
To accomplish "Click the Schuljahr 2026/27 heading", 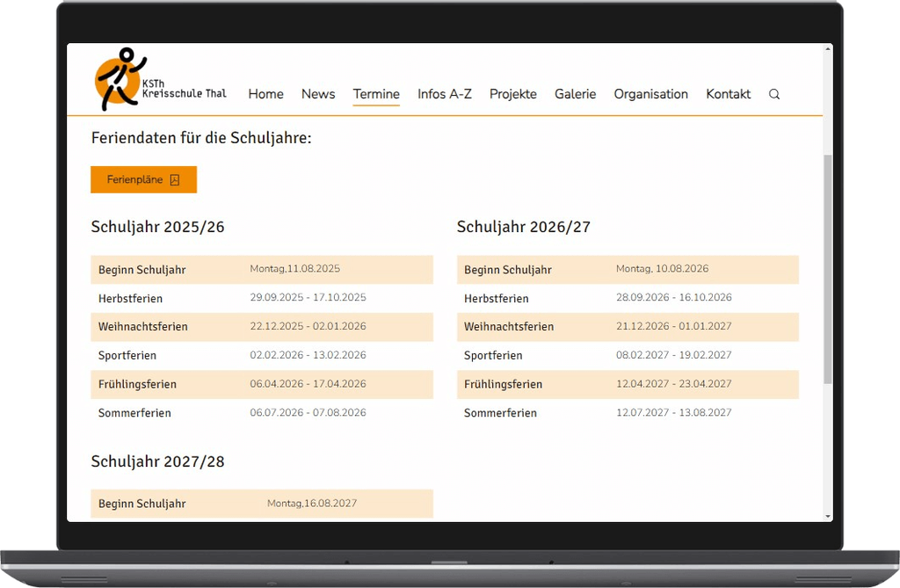I will (524, 227).
